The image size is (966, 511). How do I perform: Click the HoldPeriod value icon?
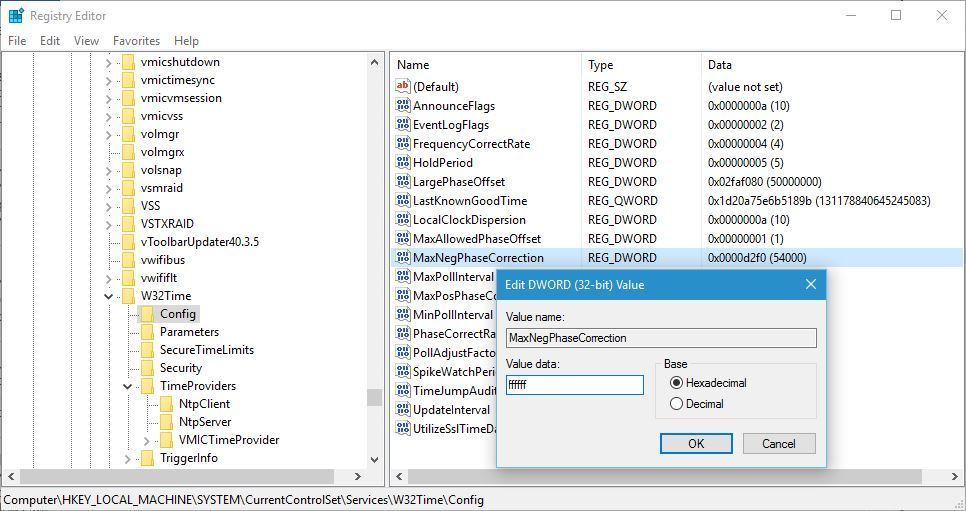tap(403, 163)
